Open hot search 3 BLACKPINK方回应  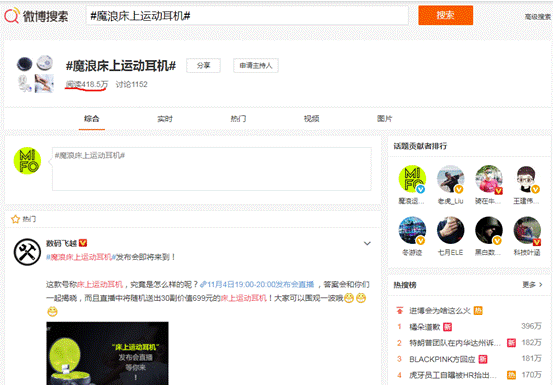pyautogui.click(x=442, y=359)
